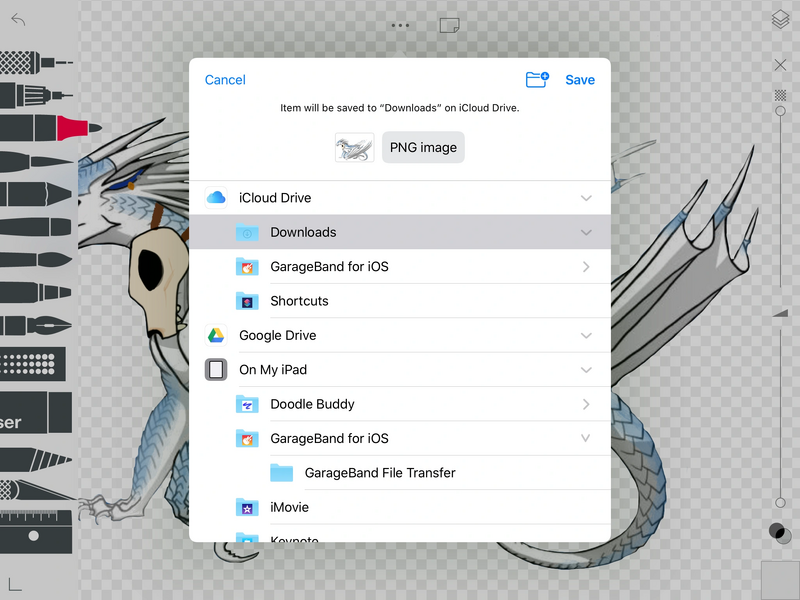Collapse the Google Drive section
The image size is (800, 600).
[x=586, y=336]
